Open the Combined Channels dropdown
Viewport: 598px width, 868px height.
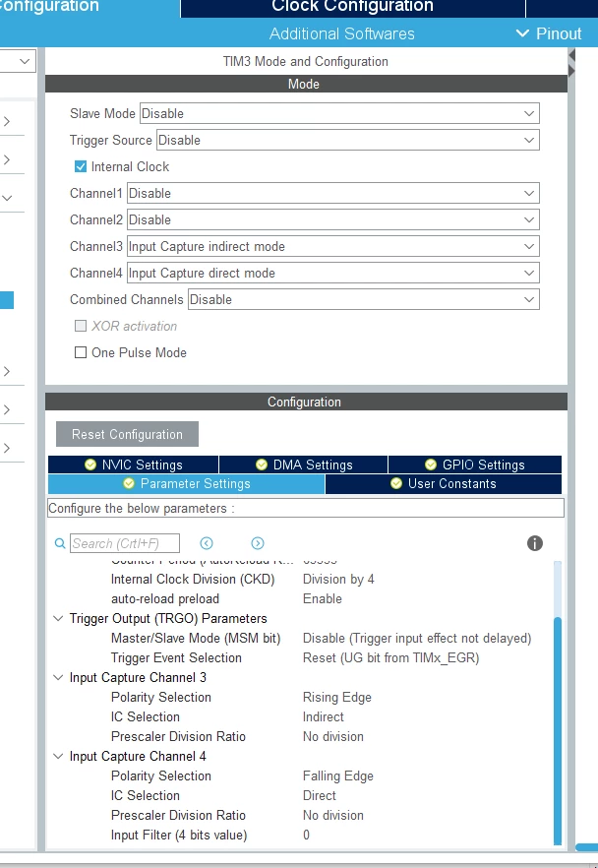click(x=364, y=299)
